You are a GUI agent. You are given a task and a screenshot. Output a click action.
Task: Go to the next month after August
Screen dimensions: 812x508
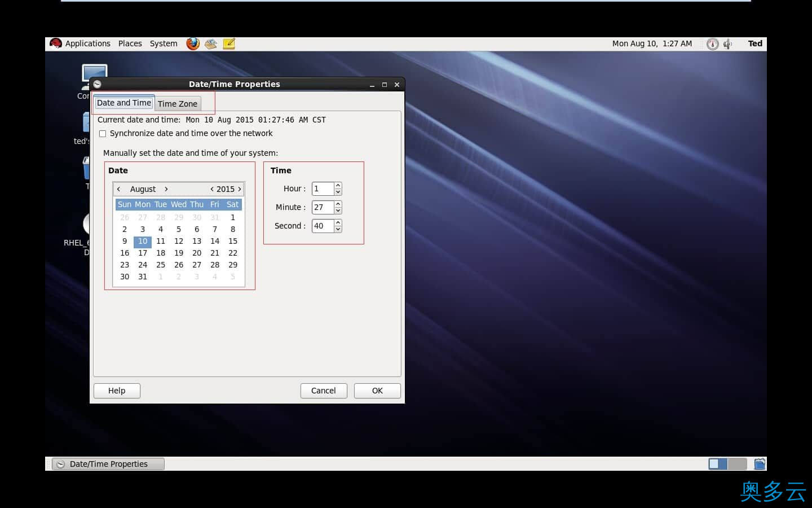pos(166,189)
